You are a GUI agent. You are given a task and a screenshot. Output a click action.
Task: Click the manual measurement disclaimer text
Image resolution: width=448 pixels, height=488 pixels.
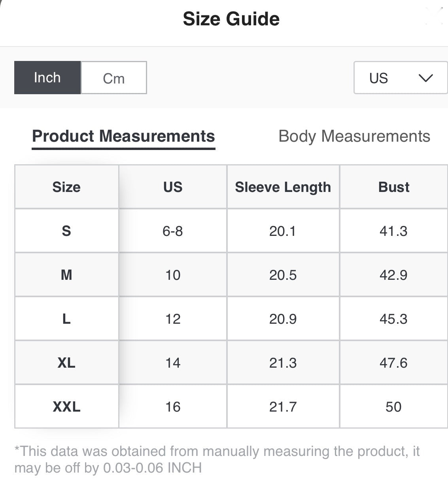tap(217, 460)
